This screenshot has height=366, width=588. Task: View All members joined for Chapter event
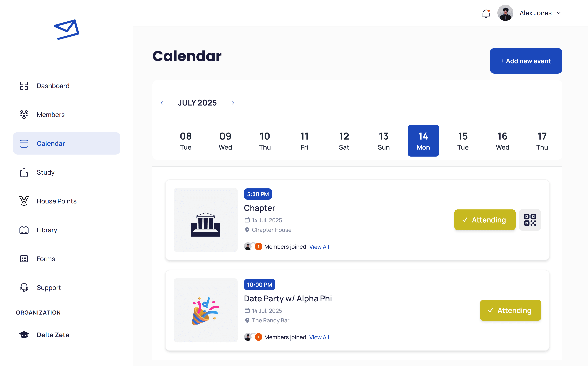click(319, 247)
